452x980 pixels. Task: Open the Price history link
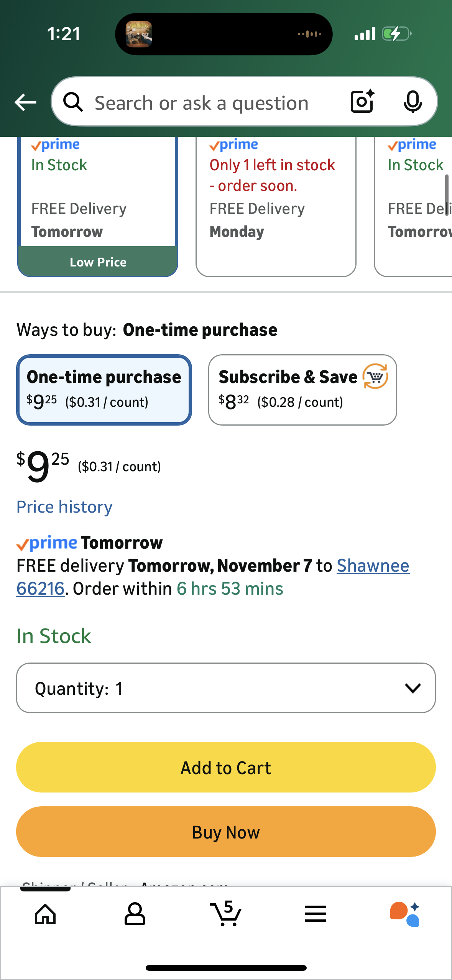click(64, 507)
